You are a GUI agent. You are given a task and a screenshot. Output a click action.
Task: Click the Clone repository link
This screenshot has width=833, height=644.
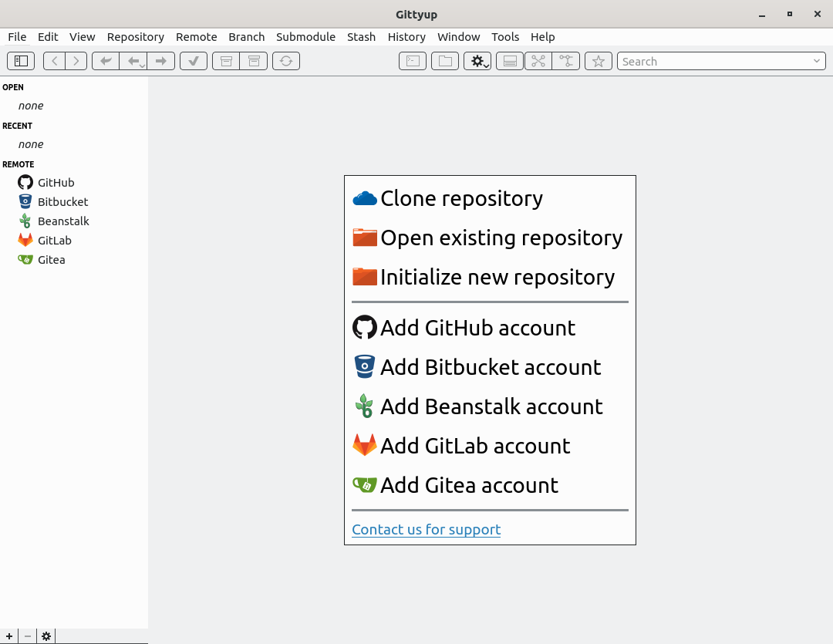448,198
